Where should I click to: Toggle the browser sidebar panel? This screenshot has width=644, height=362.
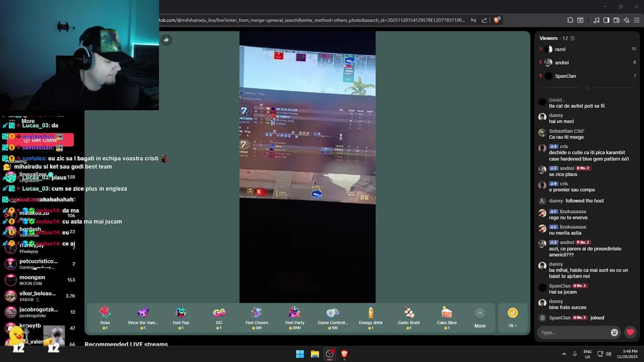point(606,20)
